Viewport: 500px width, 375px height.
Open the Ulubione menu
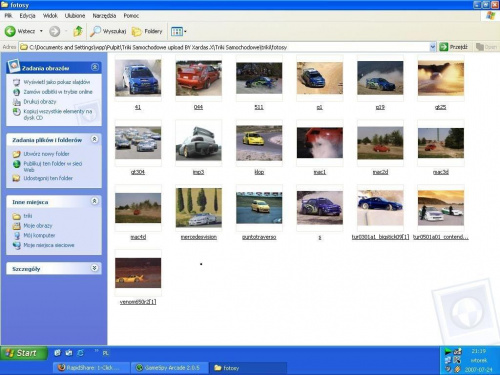coord(75,16)
